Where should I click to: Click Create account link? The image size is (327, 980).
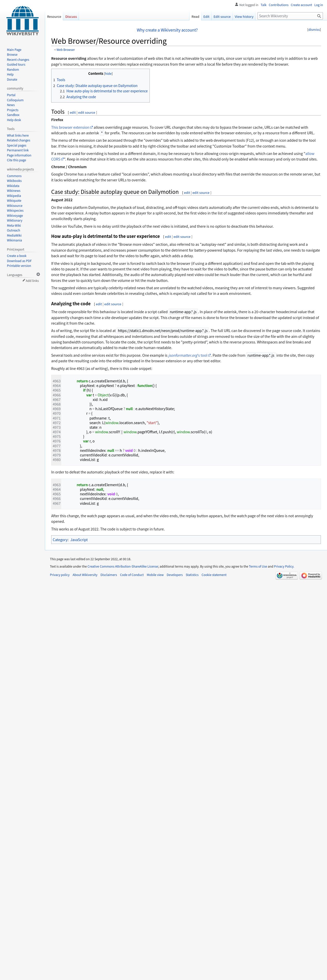(301, 5)
